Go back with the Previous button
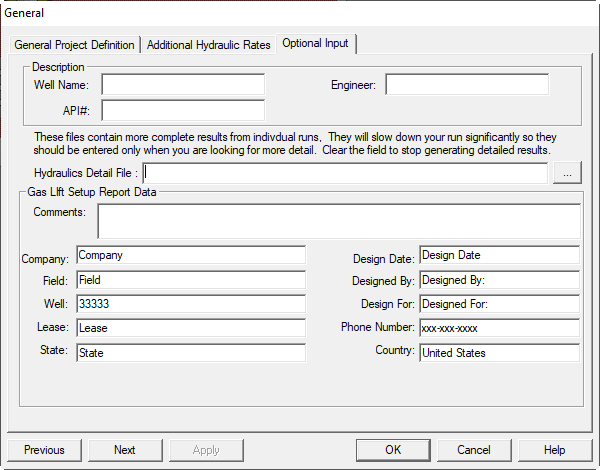This screenshot has width=600, height=470. tap(44, 450)
